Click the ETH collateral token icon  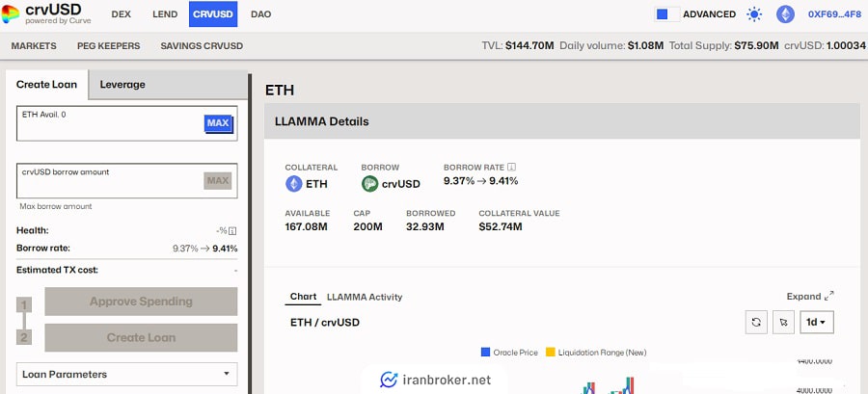[x=294, y=184]
